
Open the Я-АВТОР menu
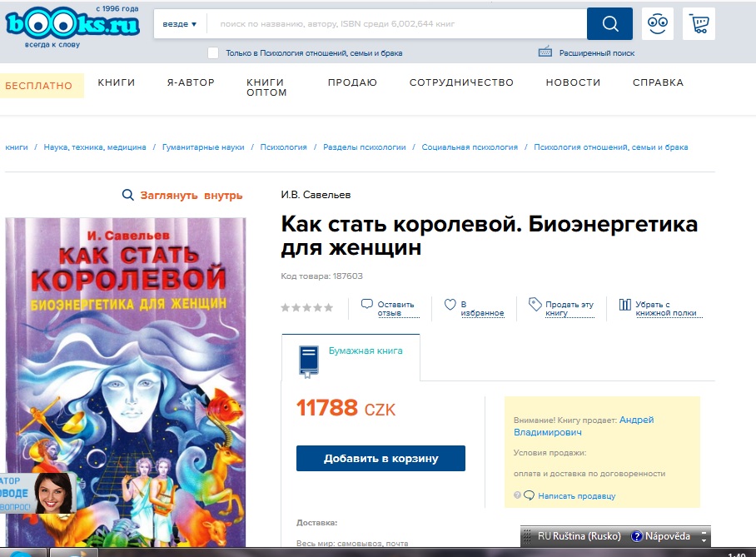[191, 82]
